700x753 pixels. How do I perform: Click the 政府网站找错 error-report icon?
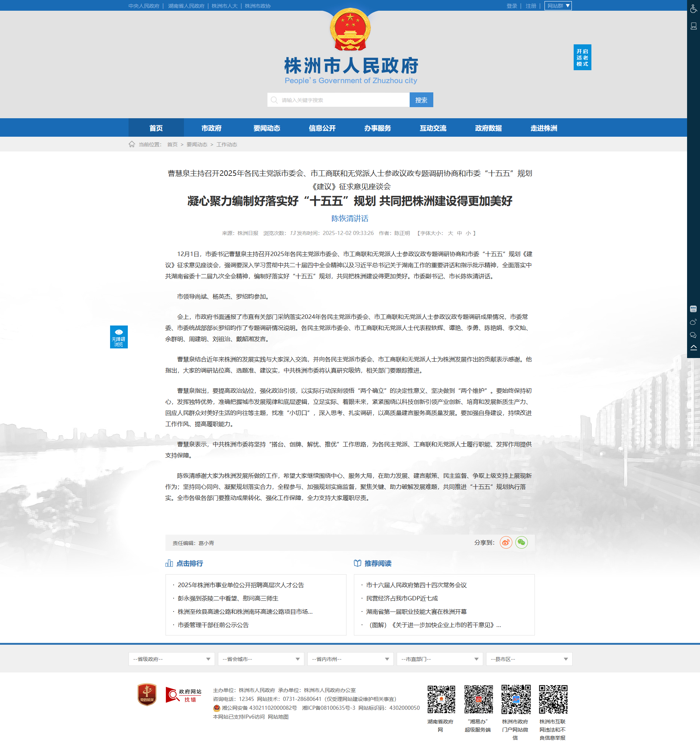(x=184, y=695)
